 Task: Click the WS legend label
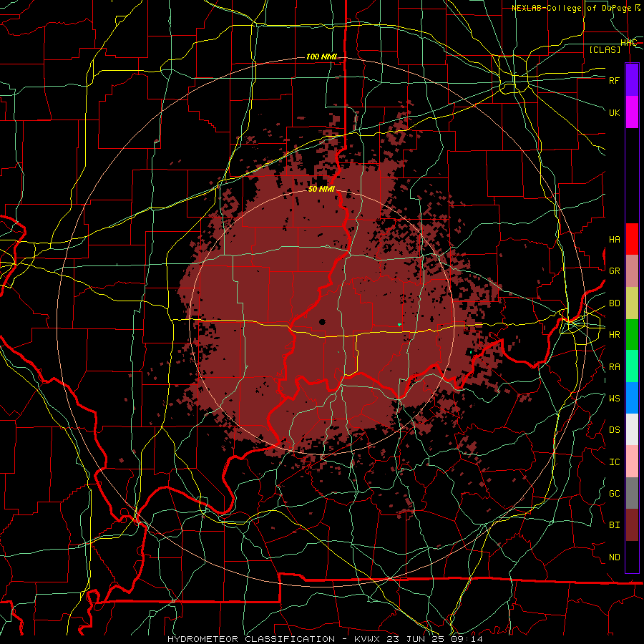[614, 399]
